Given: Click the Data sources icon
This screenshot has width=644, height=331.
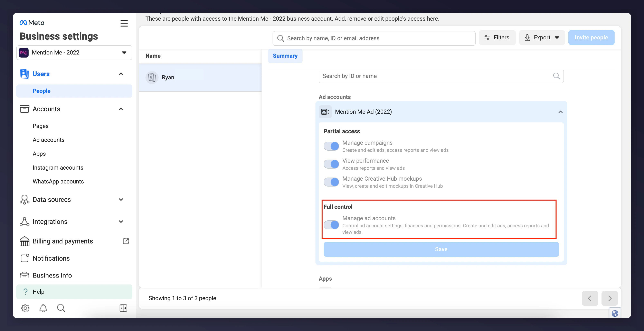Looking at the screenshot, I should click(x=24, y=199).
